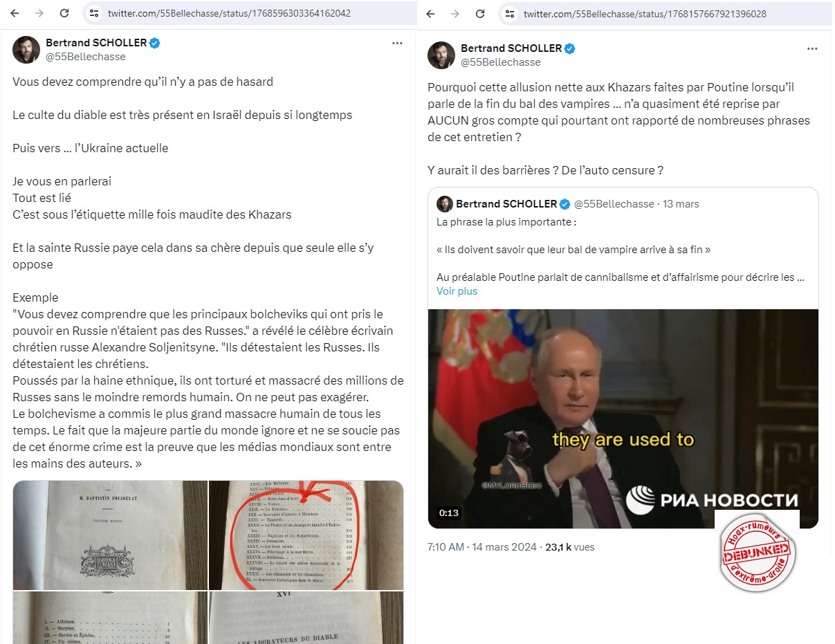Open @55Bellechasse handle on right tweet
This screenshot has height=644, width=835.
pos(501,62)
